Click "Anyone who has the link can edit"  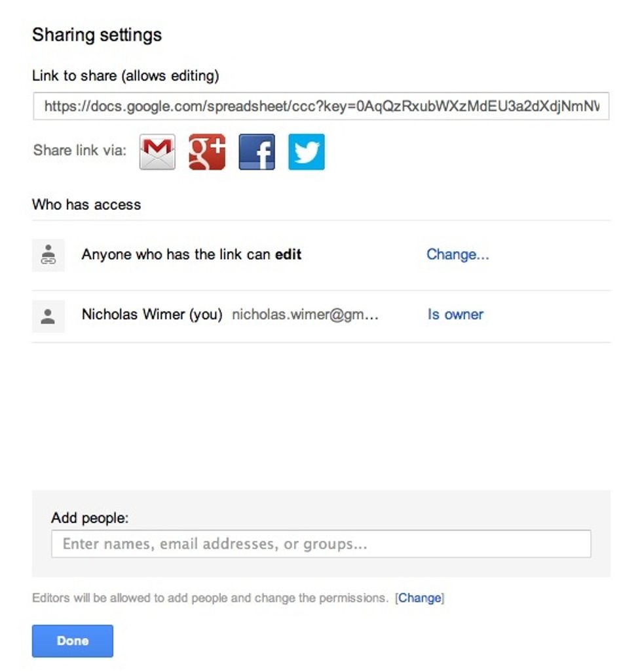191,254
